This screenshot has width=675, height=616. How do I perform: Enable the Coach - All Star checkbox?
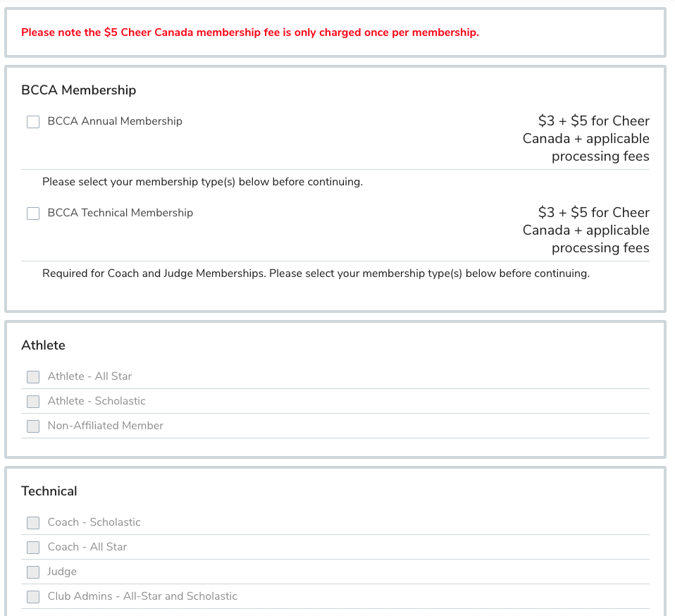[33, 548]
